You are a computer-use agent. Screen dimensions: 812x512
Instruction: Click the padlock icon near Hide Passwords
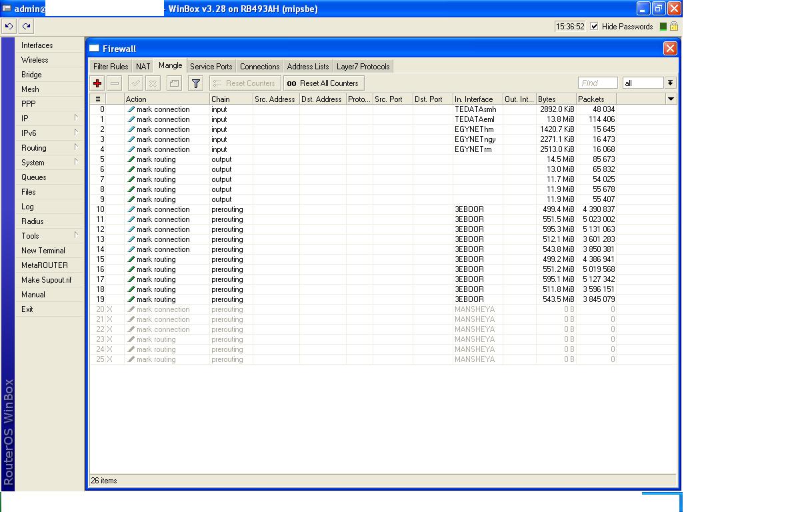[673, 27]
